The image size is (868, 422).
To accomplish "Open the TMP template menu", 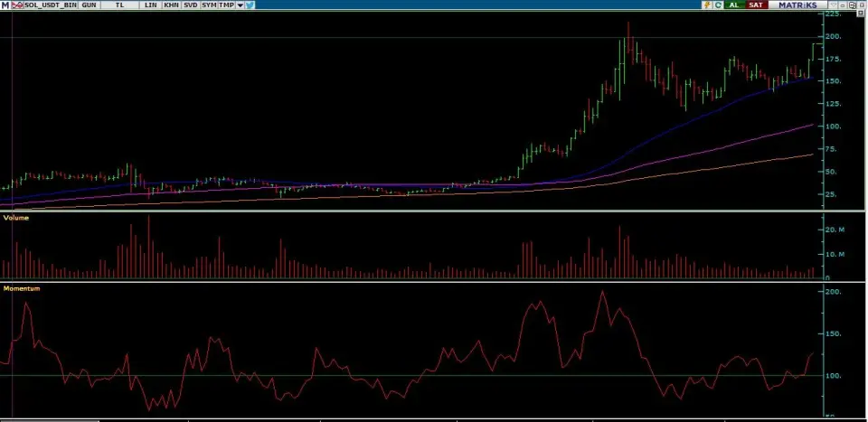I will tap(227, 5).
